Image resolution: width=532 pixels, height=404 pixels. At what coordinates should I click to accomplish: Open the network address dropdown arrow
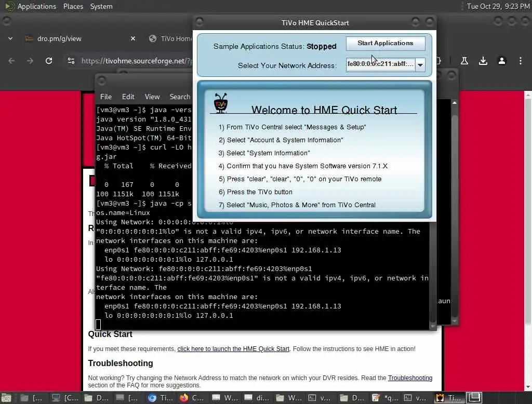click(x=420, y=65)
